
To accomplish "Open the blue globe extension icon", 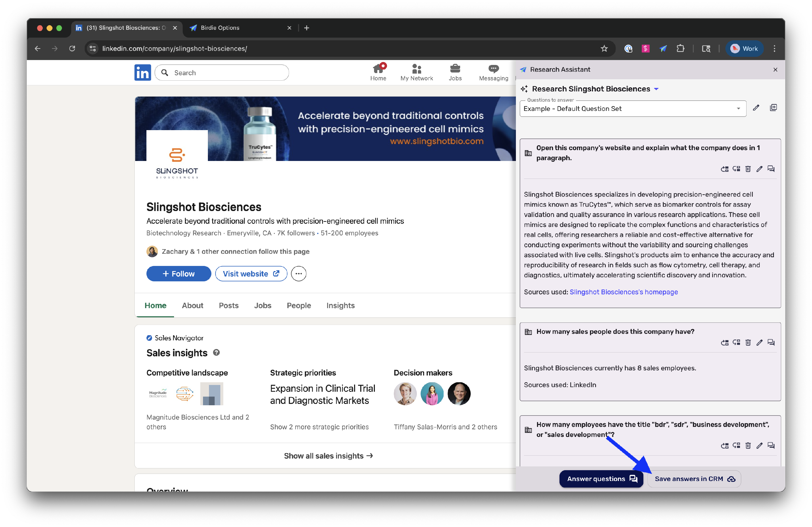I will pos(628,49).
